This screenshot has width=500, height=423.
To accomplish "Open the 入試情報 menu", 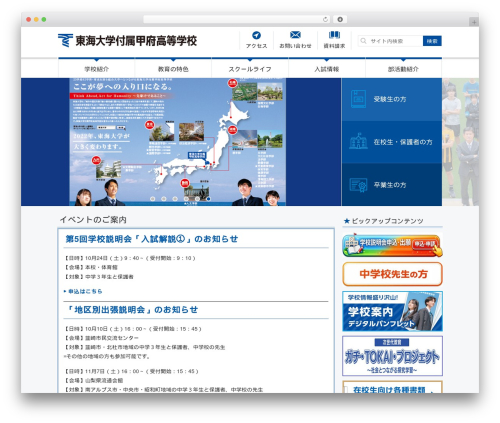I will click(327, 69).
